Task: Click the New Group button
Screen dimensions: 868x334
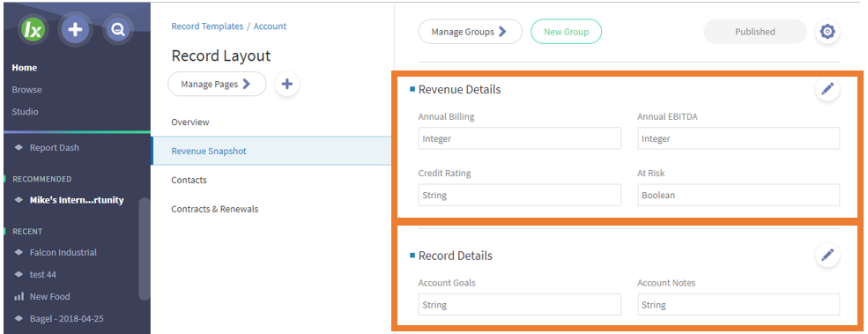Action: pyautogui.click(x=566, y=32)
